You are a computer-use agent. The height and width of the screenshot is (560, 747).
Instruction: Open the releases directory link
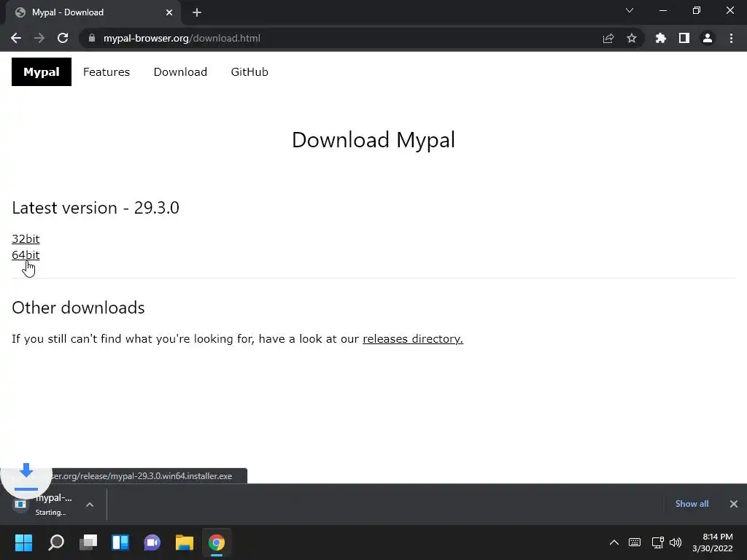pos(413,338)
